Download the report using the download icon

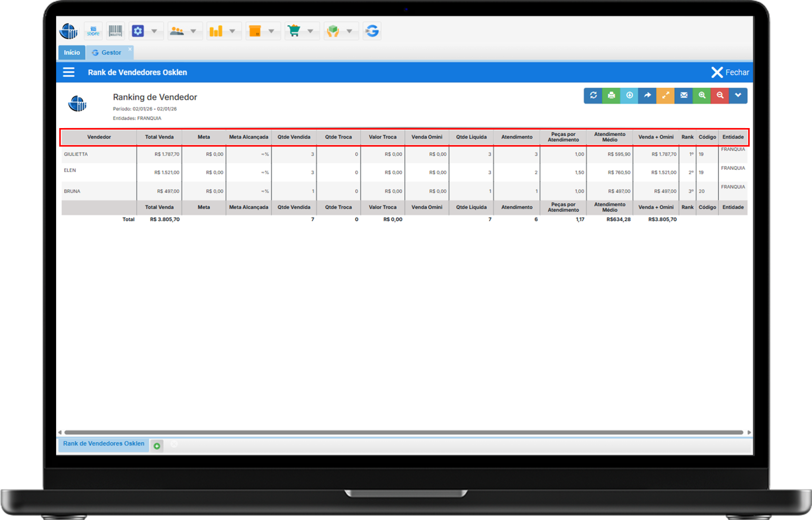pos(629,96)
